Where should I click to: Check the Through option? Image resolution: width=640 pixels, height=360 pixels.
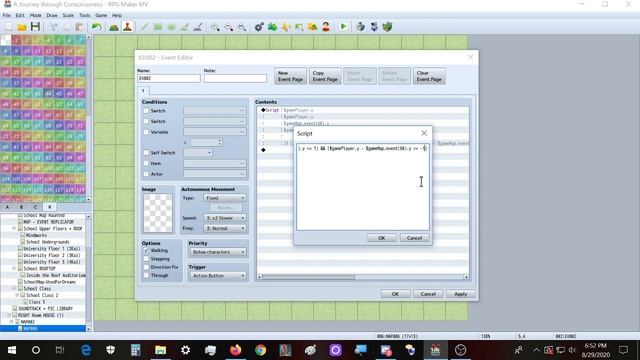coord(146,276)
